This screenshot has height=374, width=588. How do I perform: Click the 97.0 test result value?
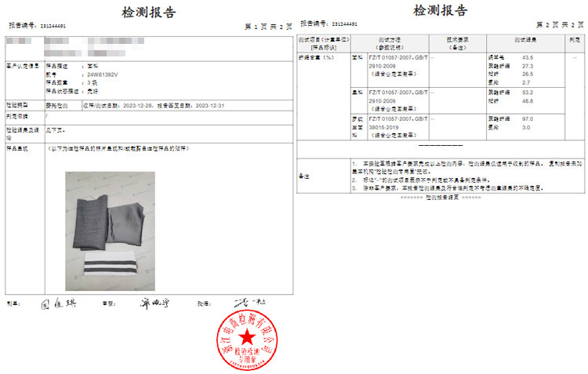pos(527,119)
